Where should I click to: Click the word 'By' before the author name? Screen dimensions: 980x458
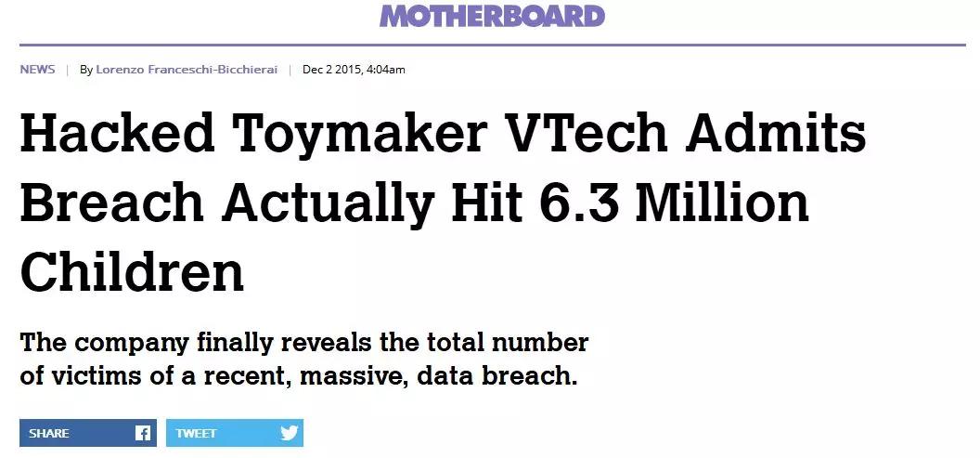coord(86,70)
